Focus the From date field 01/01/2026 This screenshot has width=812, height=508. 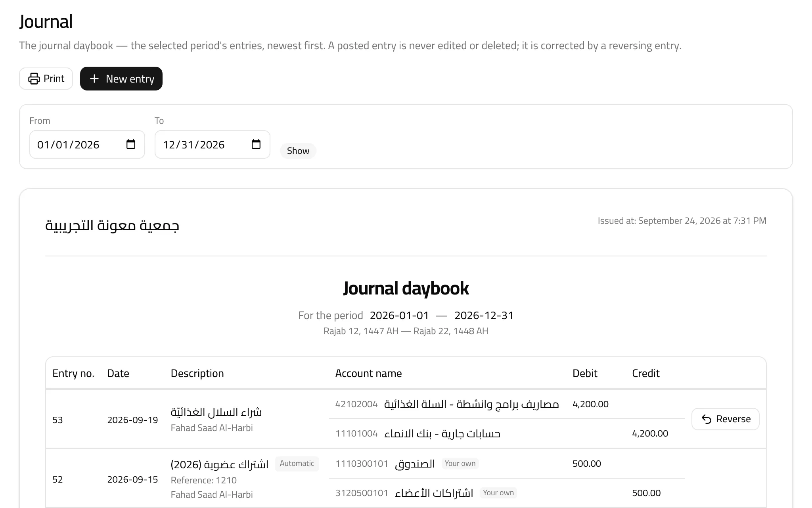[87, 144]
